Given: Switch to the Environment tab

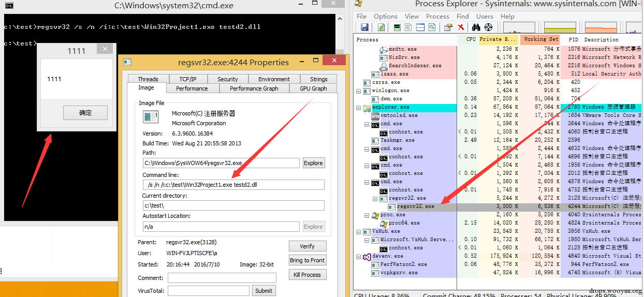Looking at the screenshot, I should [274, 79].
